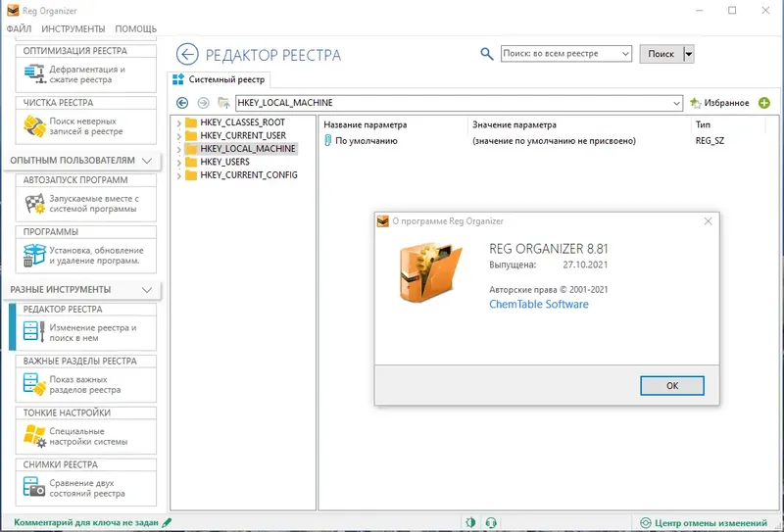Image resolution: width=784 pixels, height=532 pixels.
Task: Click the Reg Organizer logo in About dialog
Action: coord(430,271)
